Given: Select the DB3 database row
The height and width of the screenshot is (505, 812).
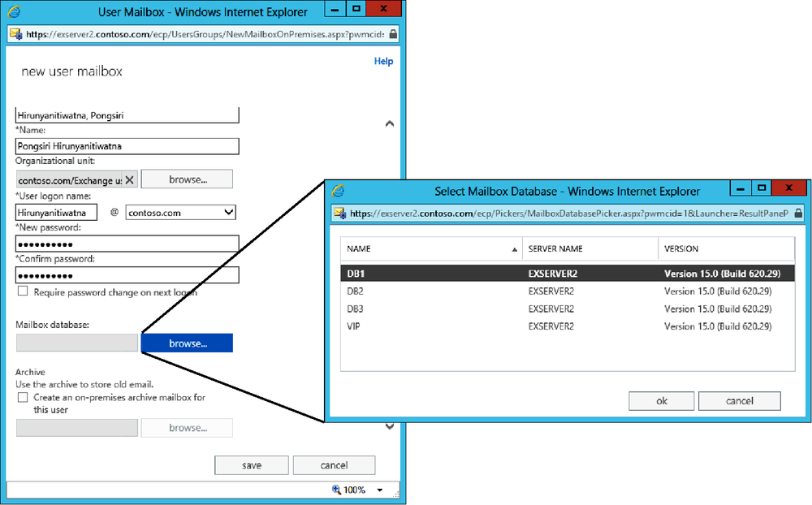Looking at the screenshot, I should (568, 309).
